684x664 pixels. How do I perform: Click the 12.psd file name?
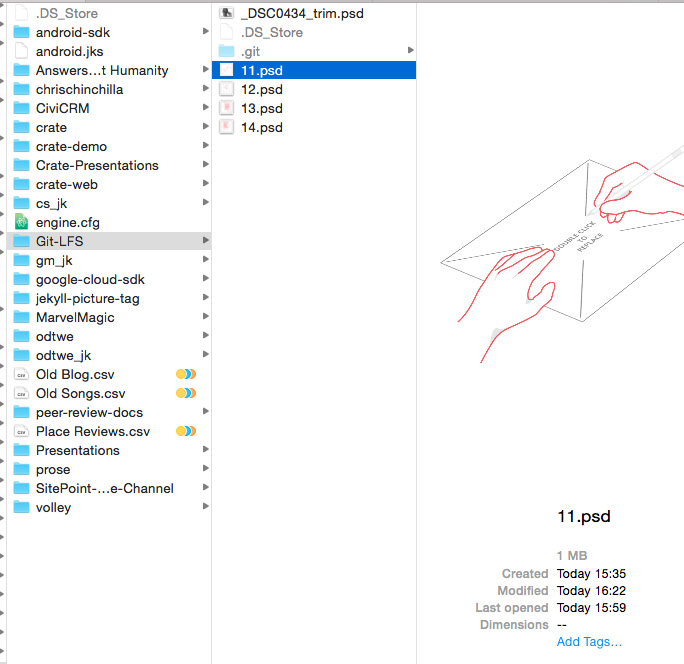[262, 89]
